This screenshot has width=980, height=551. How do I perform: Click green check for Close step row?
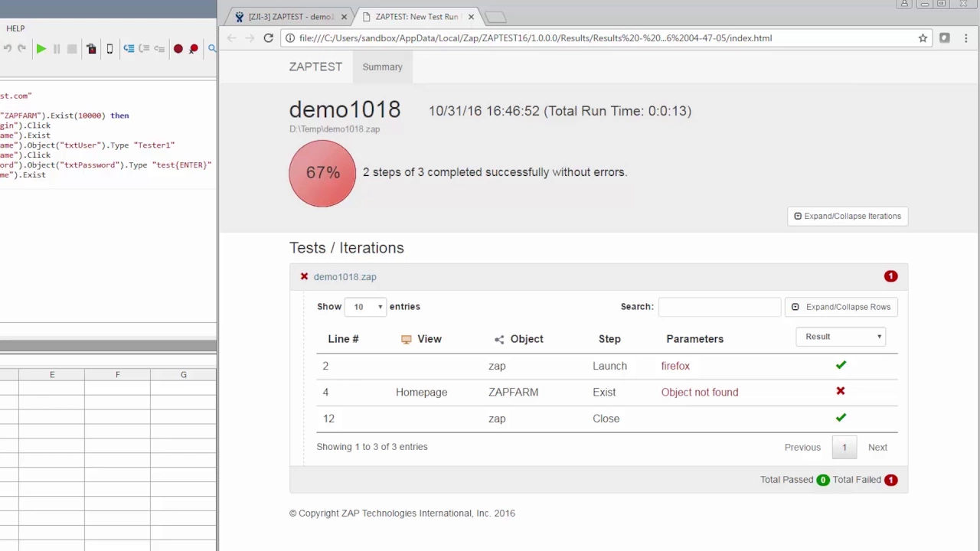coord(841,418)
